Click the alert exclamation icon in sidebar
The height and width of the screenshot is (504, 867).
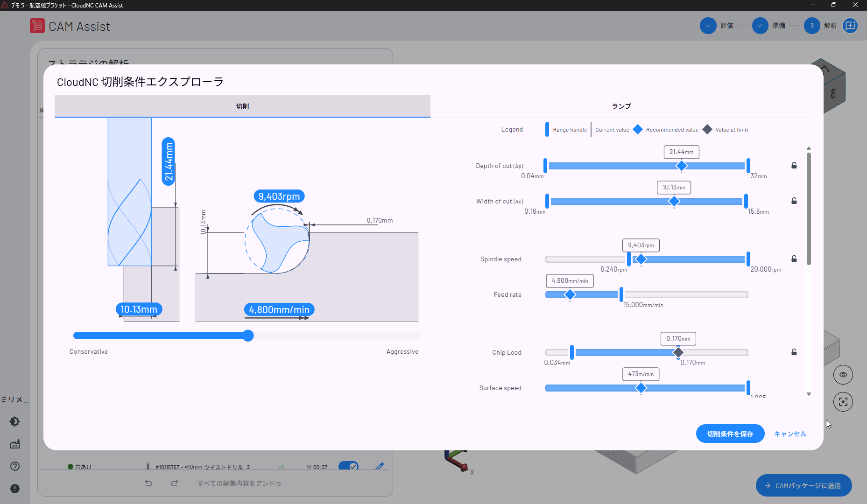click(15, 489)
